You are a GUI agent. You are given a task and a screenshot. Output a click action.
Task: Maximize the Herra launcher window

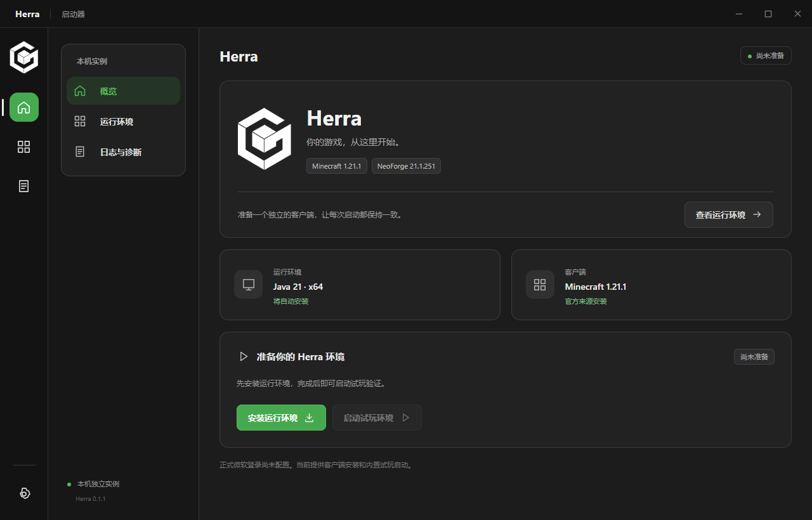[x=768, y=14]
